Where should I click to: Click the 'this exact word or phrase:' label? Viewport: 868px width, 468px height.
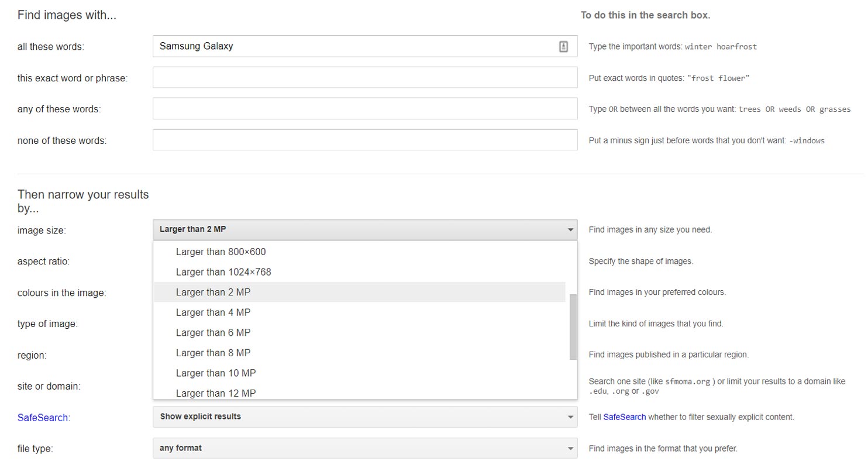[73, 78]
